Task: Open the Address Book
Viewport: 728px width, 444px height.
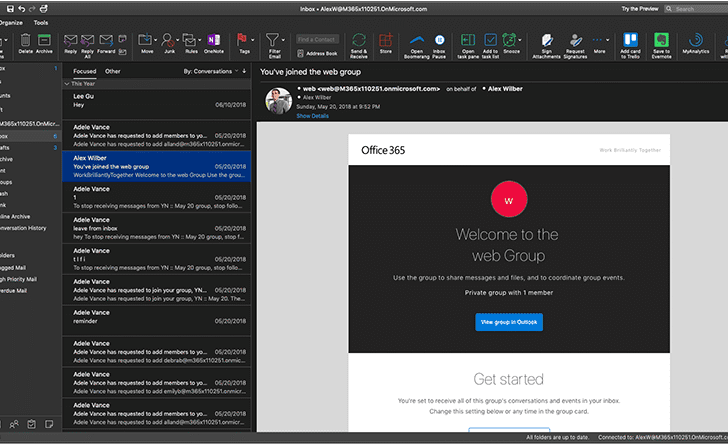Action: point(317,53)
